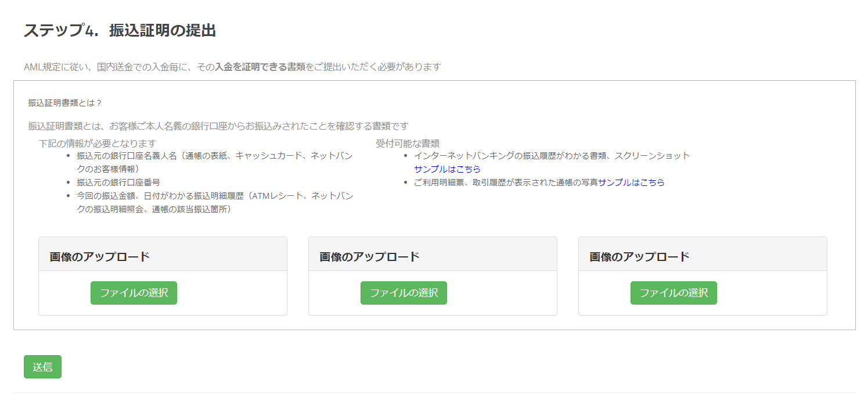Image resolution: width=868 pixels, height=397 pixels.
Task: Click the right panel's ファイルの選択 button
Action: click(x=673, y=293)
